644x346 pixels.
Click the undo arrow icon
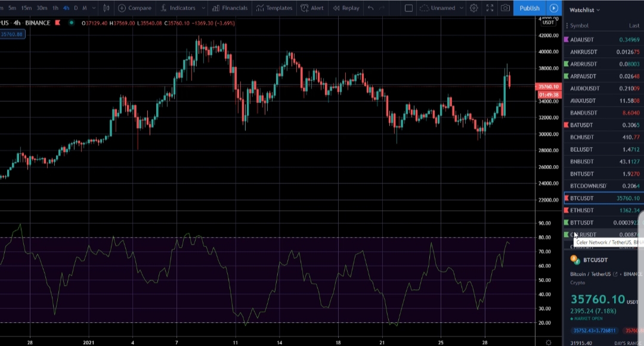click(x=370, y=8)
